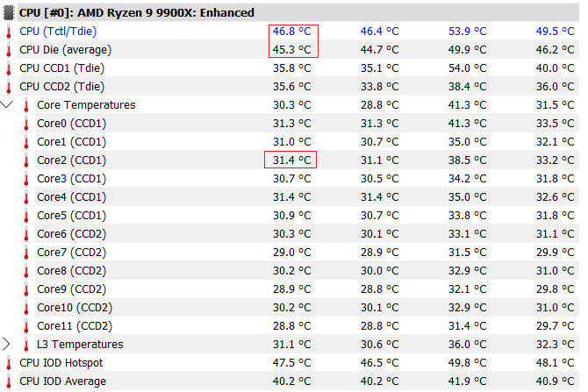The height and width of the screenshot is (392, 588).
Task: Click thermometer icon beside Core1 (CCD1)
Action: click(26, 142)
